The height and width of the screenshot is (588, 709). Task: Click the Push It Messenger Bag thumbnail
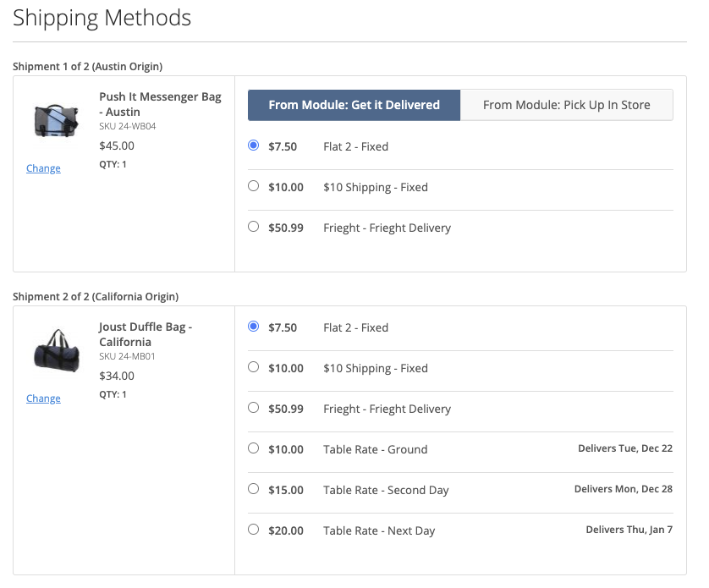click(x=56, y=121)
